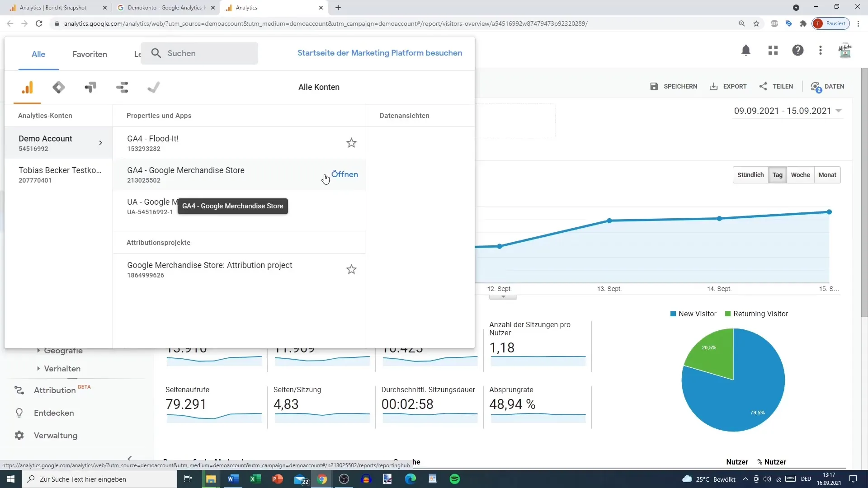Open Attribution Beta in the sidebar
This screenshot has width=868, height=488.
pyautogui.click(x=55, y=390)
